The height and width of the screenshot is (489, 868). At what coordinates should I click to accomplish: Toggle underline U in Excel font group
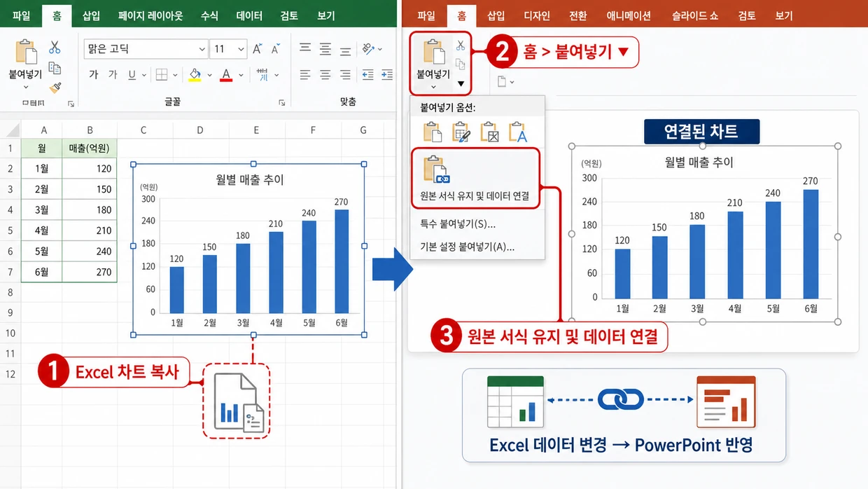tap(132, 75)
